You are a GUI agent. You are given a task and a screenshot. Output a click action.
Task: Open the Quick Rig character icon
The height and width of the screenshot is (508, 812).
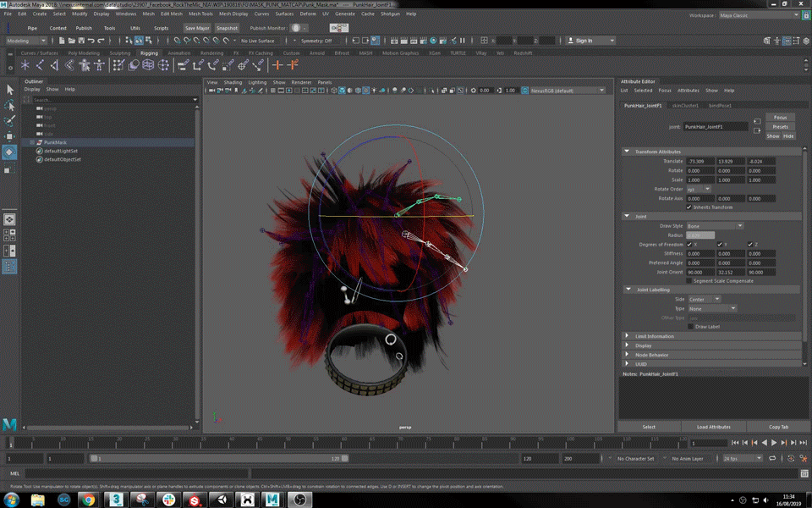85,65
